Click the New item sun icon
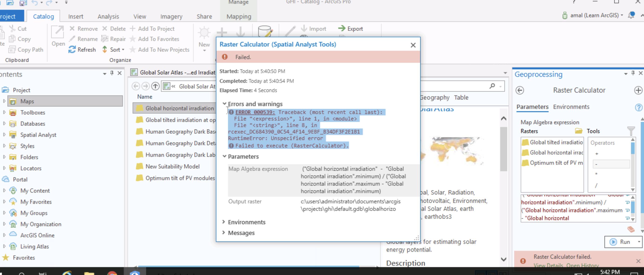 pyautogui.click(x=204, y=33)
